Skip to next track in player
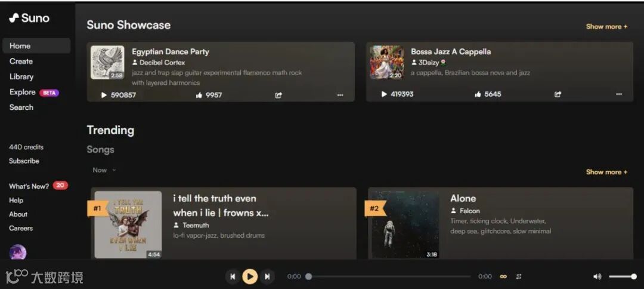 tap(267, 276)
